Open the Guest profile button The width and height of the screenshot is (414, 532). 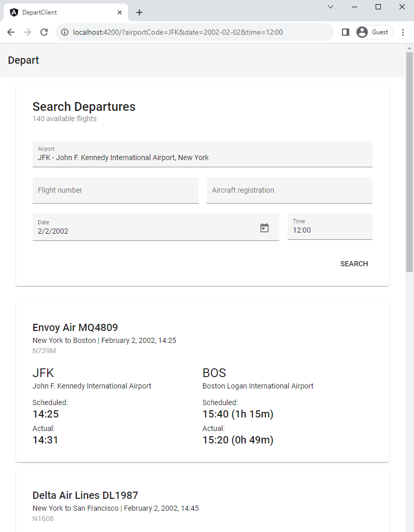tap(374, 32)
